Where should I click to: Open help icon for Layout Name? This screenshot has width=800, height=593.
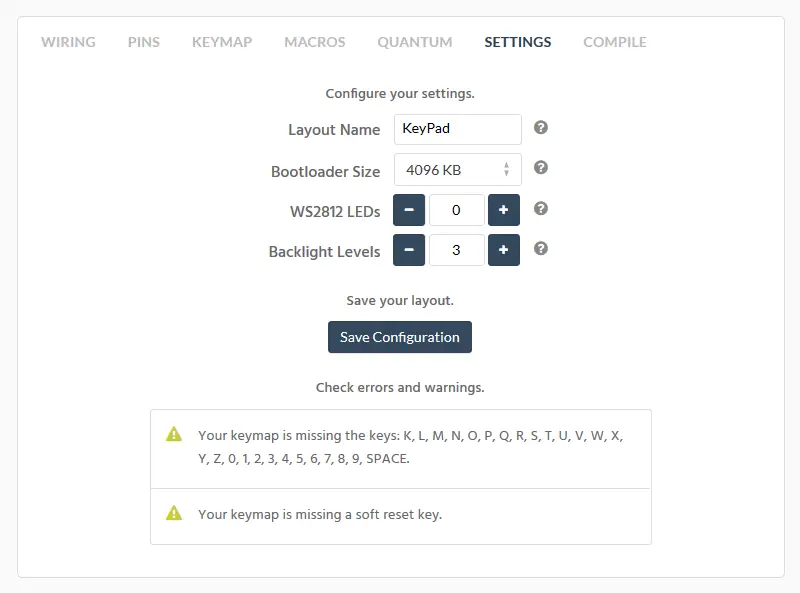(x=541, y=128)
